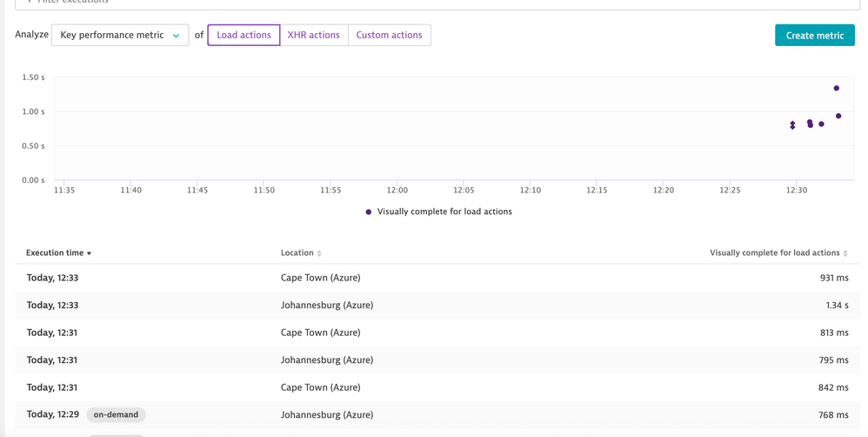
Task: Click the on-demand tag on the 12:29 row
Action: point(116,415)
